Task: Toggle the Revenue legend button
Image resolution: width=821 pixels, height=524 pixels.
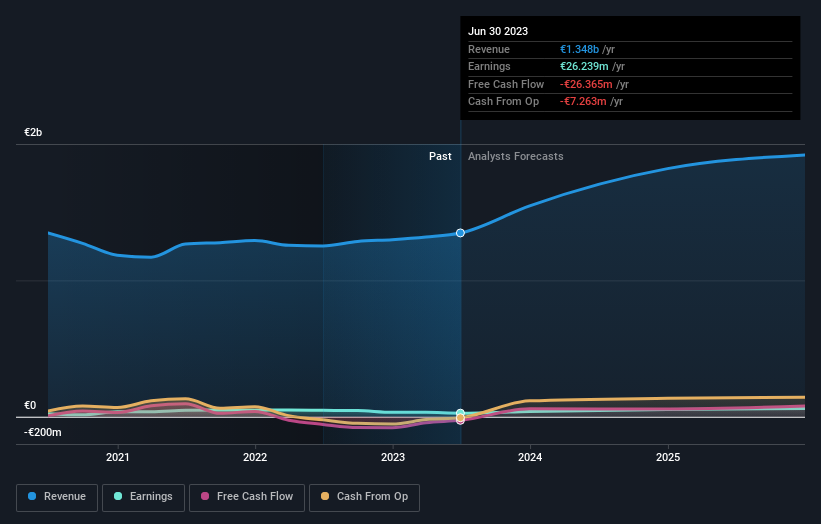Action: 57,497
